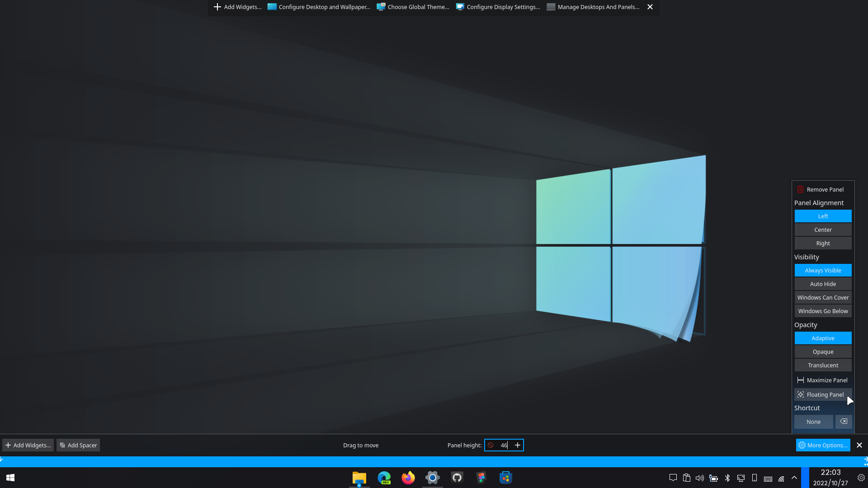Launch Microsoft Edge Dev from taskbar
This screenshot has height=488, width=868.
pyautogui.click(x=384, y=478)
